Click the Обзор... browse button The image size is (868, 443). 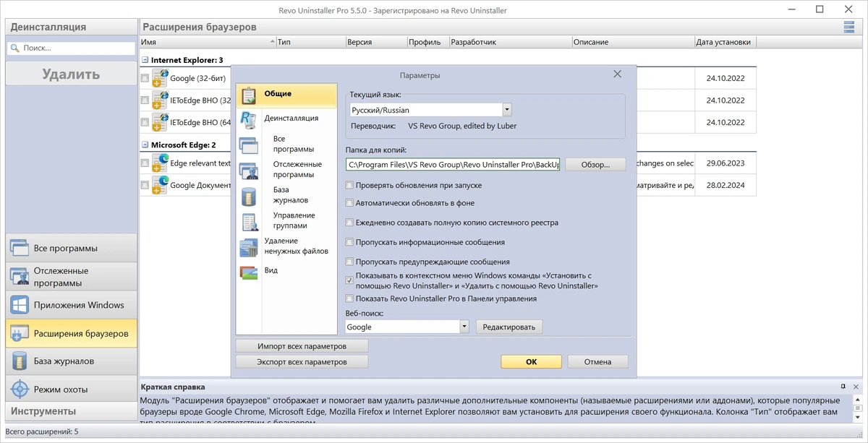tap(595, 164)
